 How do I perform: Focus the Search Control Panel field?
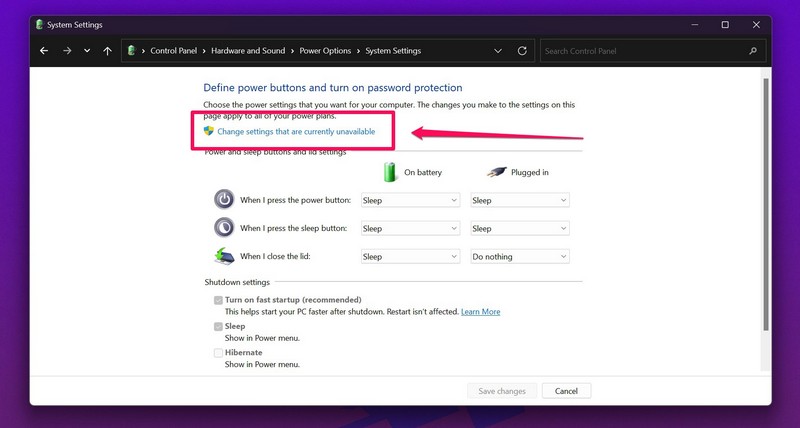[x=653, y=51]
